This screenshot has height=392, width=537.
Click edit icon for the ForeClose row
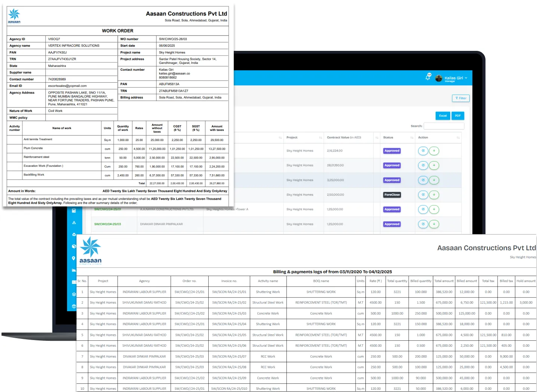423,195
